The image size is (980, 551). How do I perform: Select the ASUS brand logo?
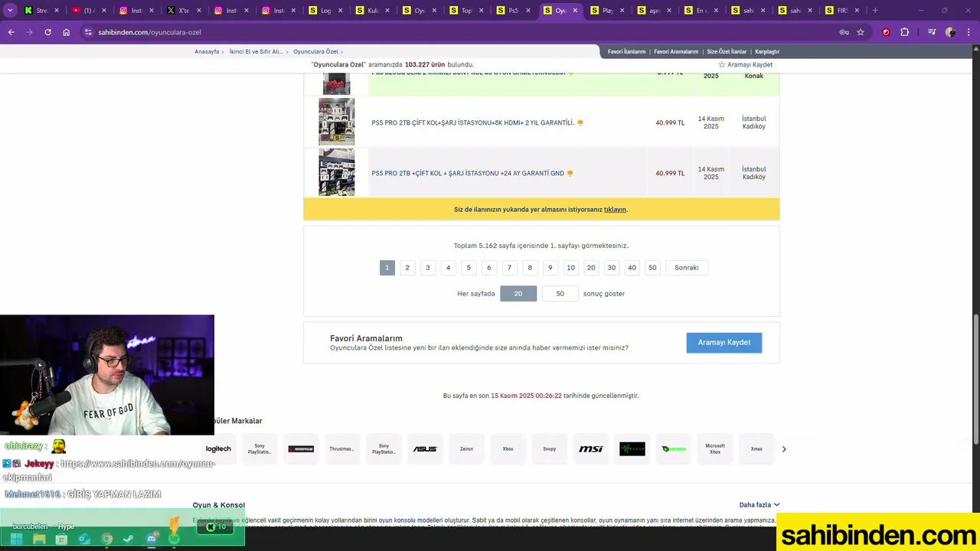point(425,449)
